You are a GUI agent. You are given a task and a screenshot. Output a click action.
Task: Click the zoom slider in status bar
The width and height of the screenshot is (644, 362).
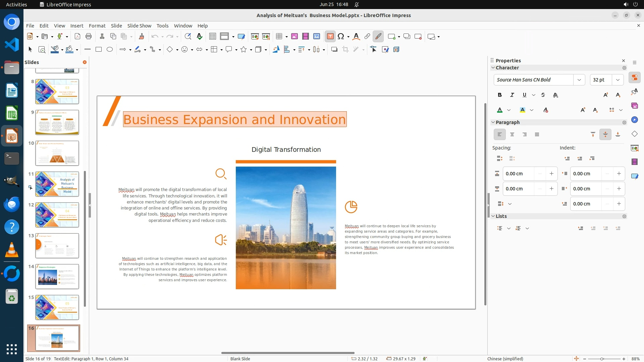[602, 359]
